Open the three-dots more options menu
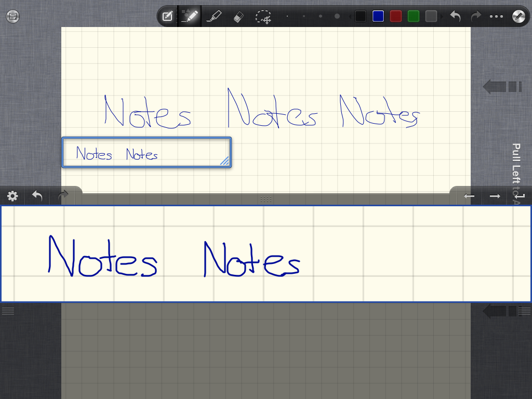The width and height of the screenshot is (532, 399). [x=496, y=16]
